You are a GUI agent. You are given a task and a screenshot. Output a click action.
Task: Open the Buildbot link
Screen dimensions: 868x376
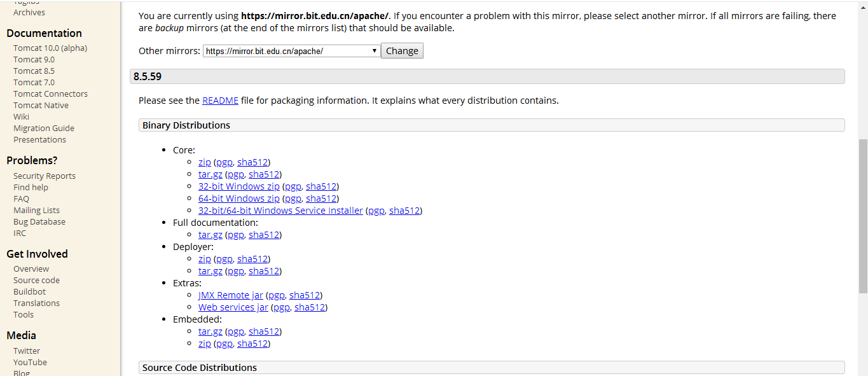29,291
